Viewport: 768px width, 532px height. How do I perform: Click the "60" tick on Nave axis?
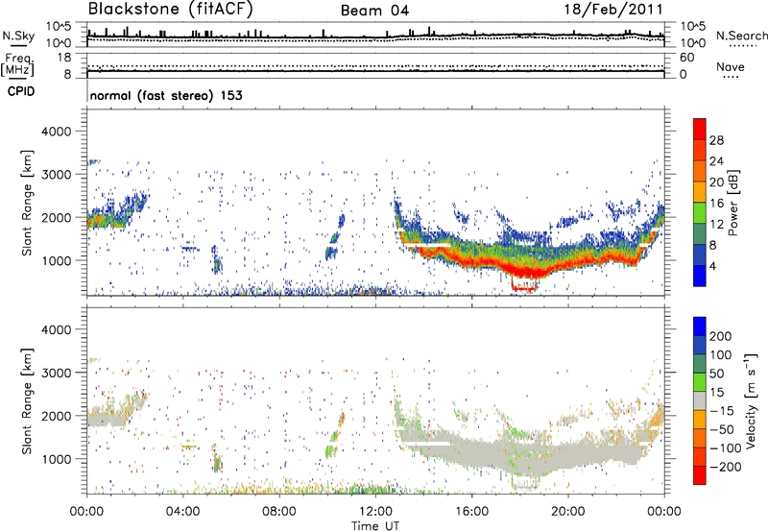point(686,58)
